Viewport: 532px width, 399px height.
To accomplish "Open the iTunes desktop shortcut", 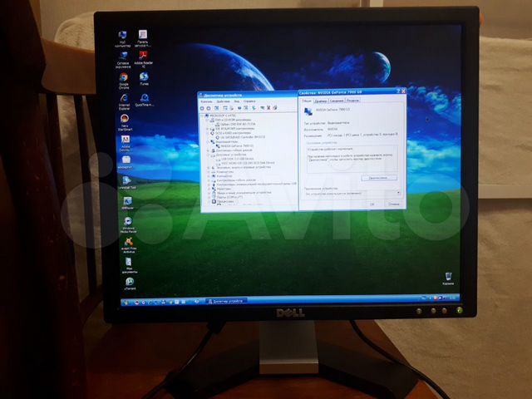I will click(144, 78).
